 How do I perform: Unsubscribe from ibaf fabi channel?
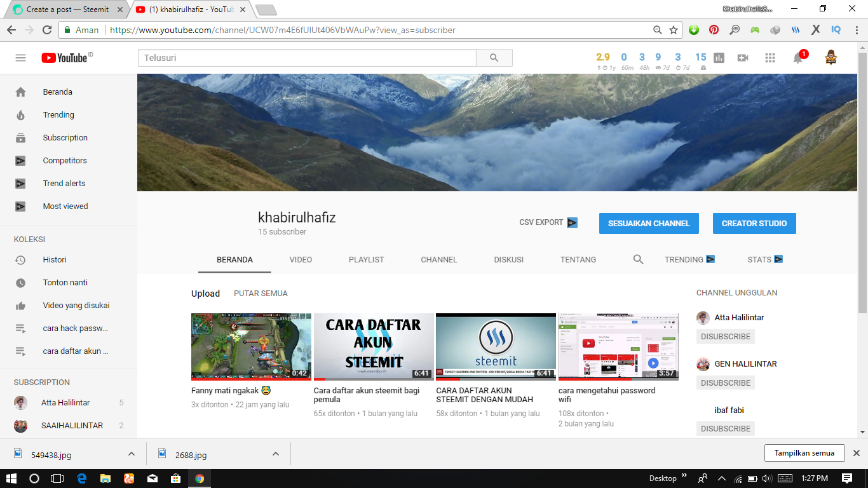click(725, 428)
